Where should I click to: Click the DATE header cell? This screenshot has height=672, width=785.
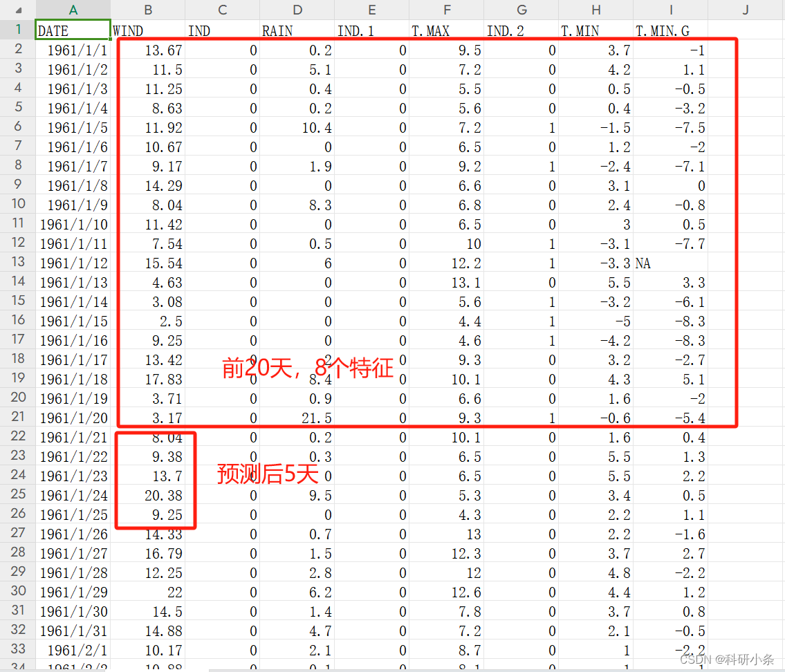tap(73, 30)
